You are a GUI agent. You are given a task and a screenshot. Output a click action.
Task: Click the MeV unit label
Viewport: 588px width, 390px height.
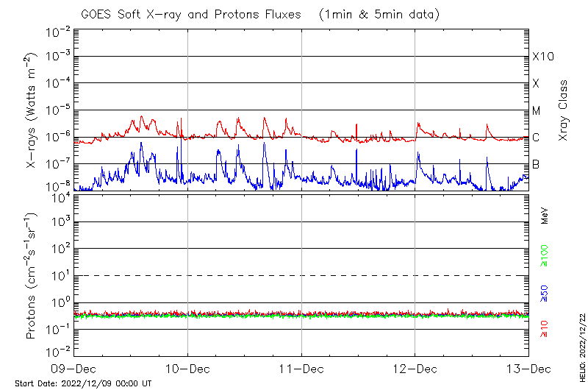coord(545,215)
